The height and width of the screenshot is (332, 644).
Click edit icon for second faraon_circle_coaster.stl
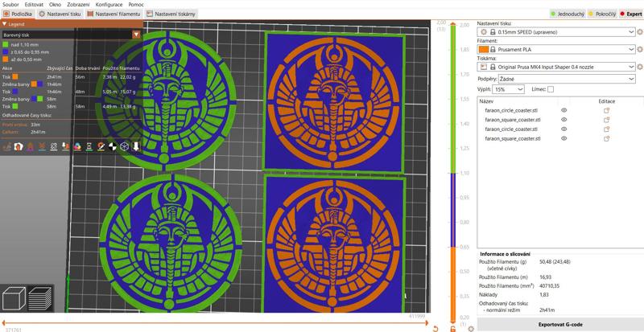click(606, 129)
